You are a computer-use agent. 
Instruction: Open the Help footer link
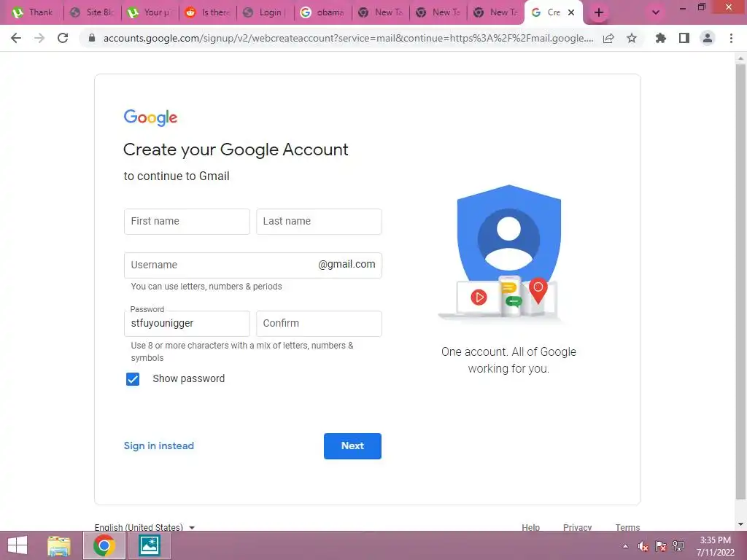(x=530, y=526)
